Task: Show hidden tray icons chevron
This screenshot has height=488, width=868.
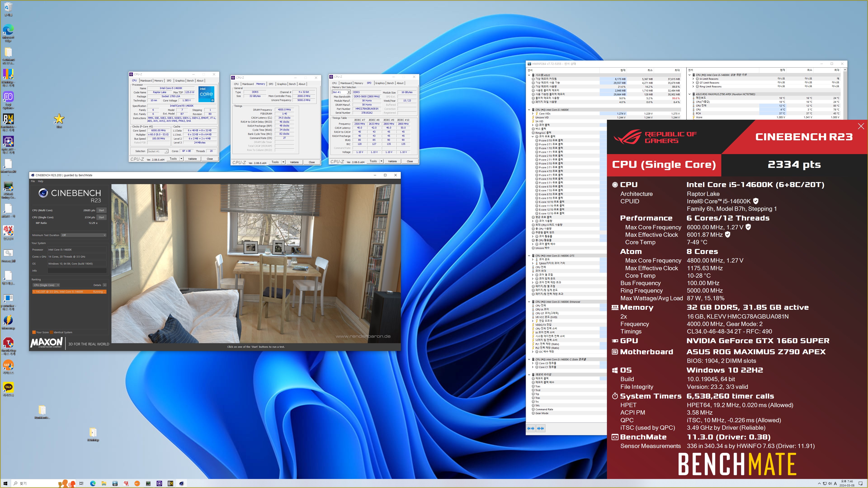Action: (819, 484)
